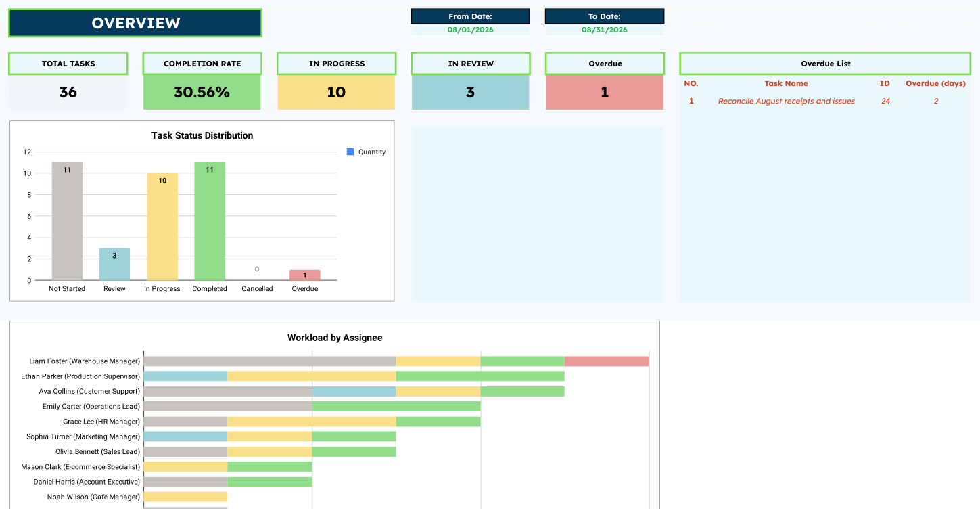Select the IN REVIEW card header
980x517 pixels.
pyautogui.click(x=471, y=64)
